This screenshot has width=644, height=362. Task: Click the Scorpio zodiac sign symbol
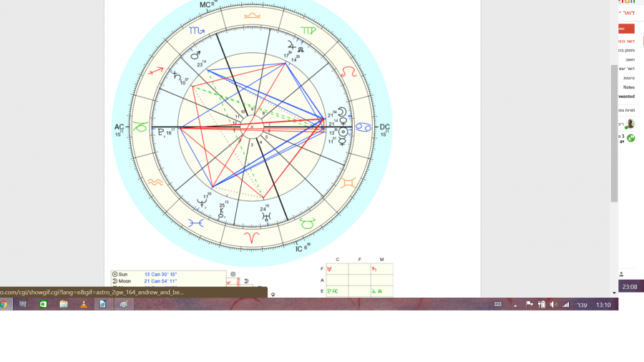click(x=197, y=30)
